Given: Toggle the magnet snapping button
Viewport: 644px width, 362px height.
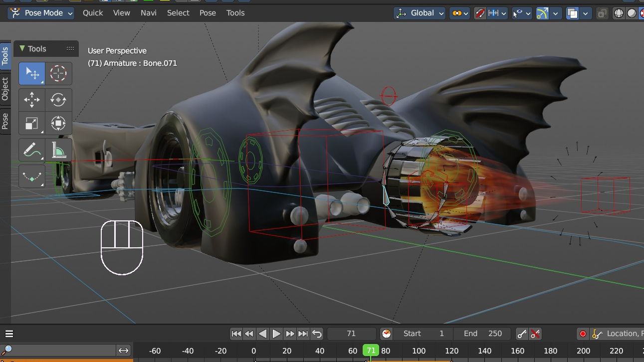Looking at the screenshot, I should [x=479, y=13].
